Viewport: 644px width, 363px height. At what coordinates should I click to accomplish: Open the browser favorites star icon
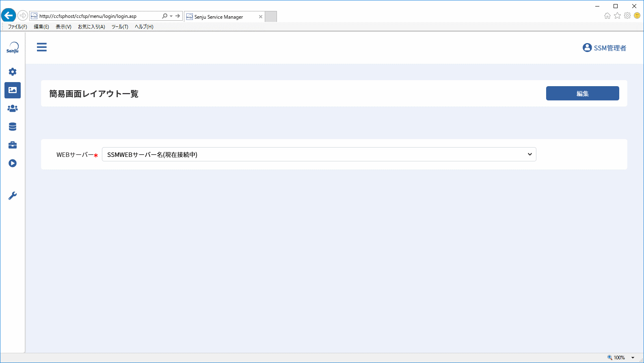pos(617,15)
